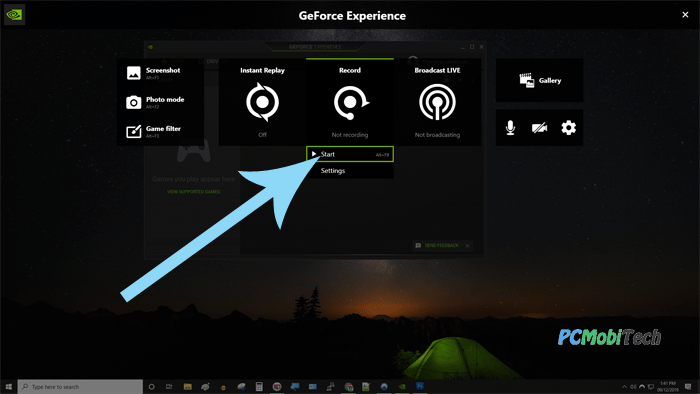Viewport: 700px width, 394px height.
Task: Close the GeForce Experience overlay
Action: (685, 15)
